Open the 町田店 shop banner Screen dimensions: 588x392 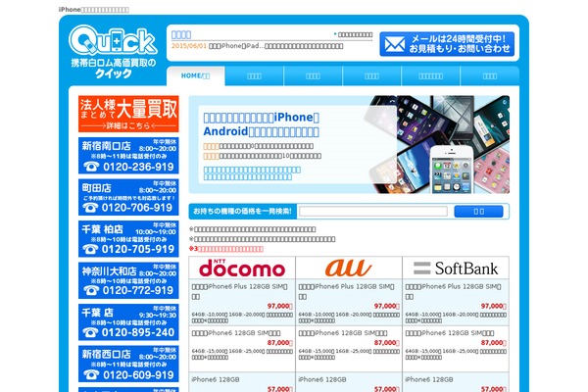tap(128, 197)
